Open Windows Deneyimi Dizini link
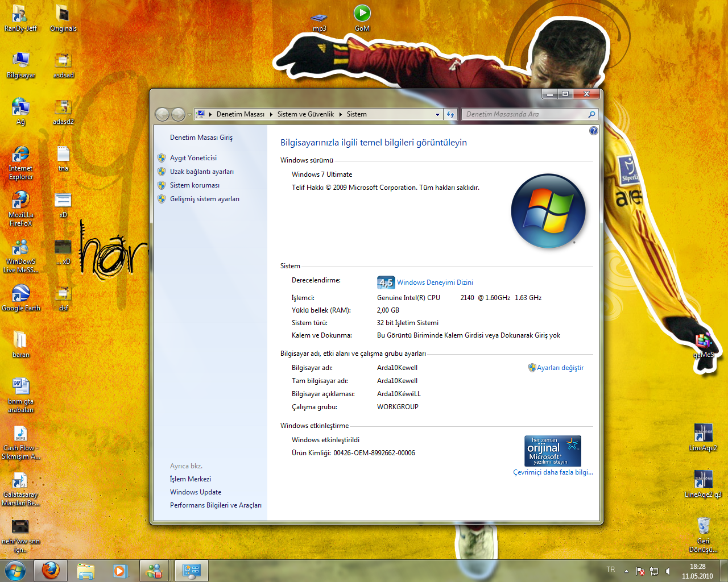 [435, 282]
